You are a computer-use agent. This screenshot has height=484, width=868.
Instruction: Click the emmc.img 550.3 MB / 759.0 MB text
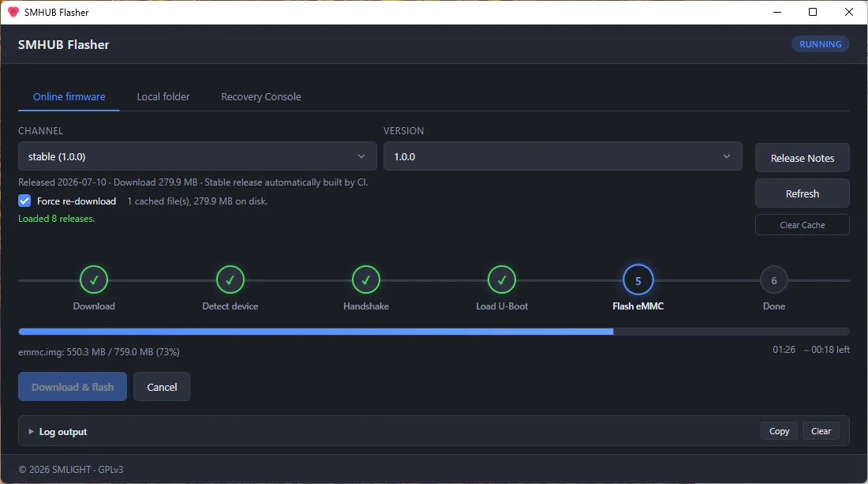click(x=99, y=351)
